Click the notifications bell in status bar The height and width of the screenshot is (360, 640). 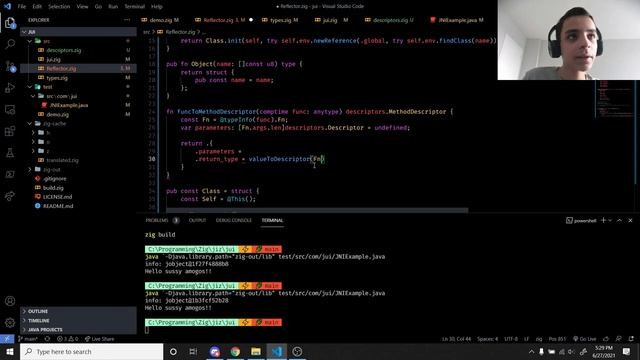[631, 339]
